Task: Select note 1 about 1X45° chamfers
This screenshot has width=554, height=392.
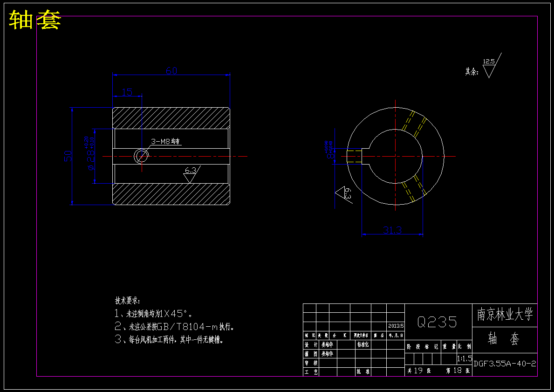Action: tap(154, 314)
